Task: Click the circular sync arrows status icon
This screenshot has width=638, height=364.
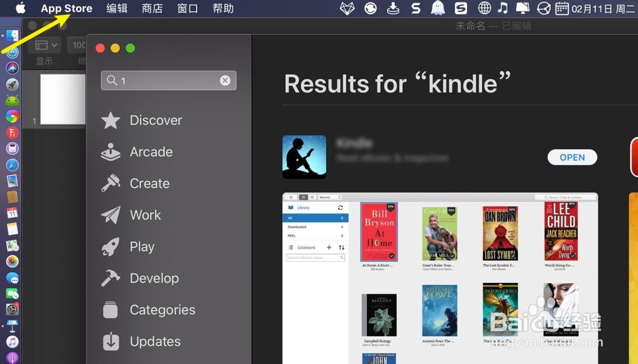Action: click(370, 8)
